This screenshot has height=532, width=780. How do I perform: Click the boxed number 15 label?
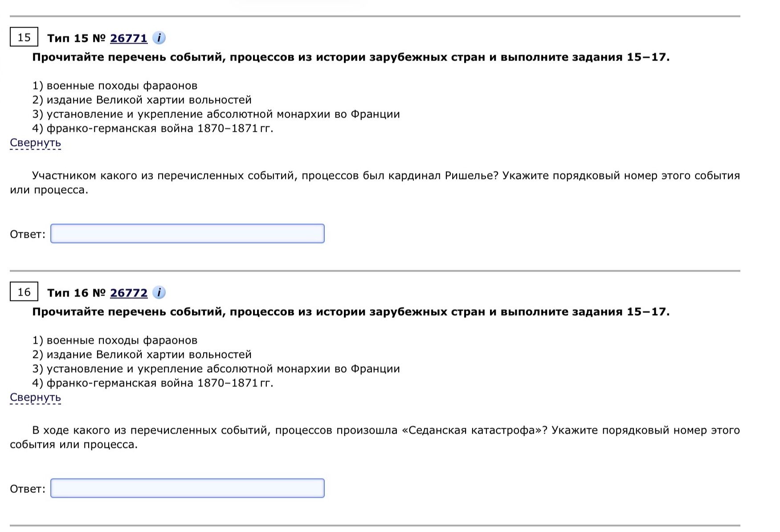(24, 37)
